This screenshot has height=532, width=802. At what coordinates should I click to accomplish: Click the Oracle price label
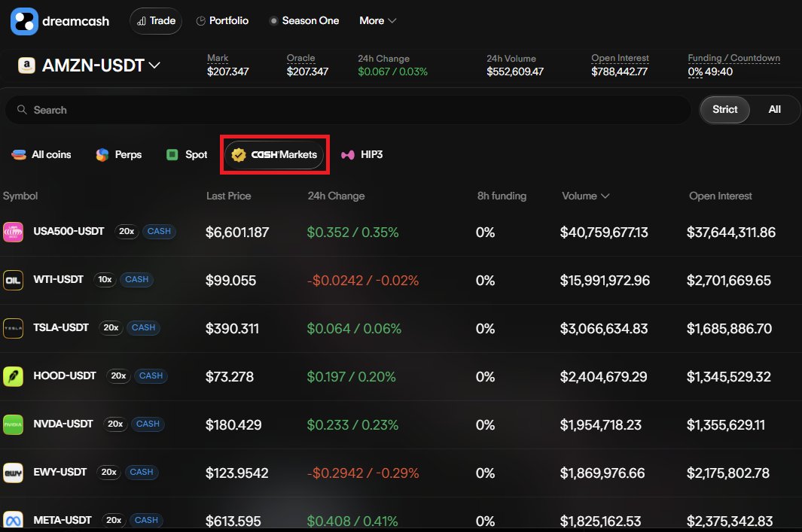[x=300, y=58]
